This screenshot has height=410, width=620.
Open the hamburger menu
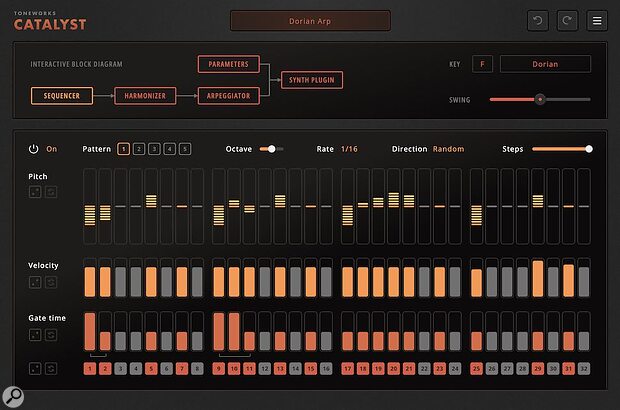(x=597, y=21)
